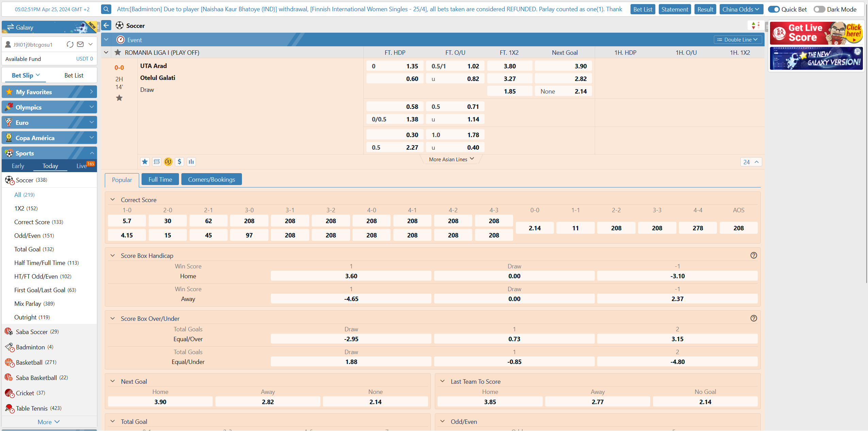Click the Get Live Score banner

816,33
